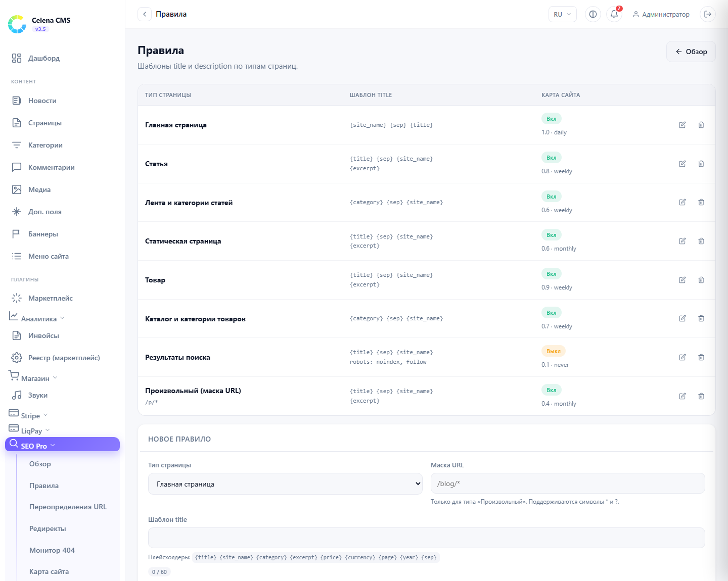Click the Выкл badge for Результаты поиска
This screenshot has width=728, height=581.
click(x=554, y=351)
